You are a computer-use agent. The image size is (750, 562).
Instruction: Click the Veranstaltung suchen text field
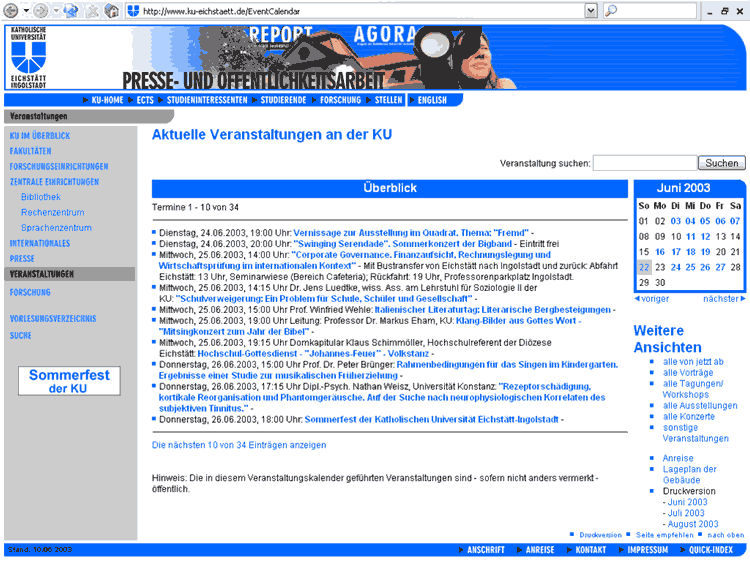click(644, 163)
